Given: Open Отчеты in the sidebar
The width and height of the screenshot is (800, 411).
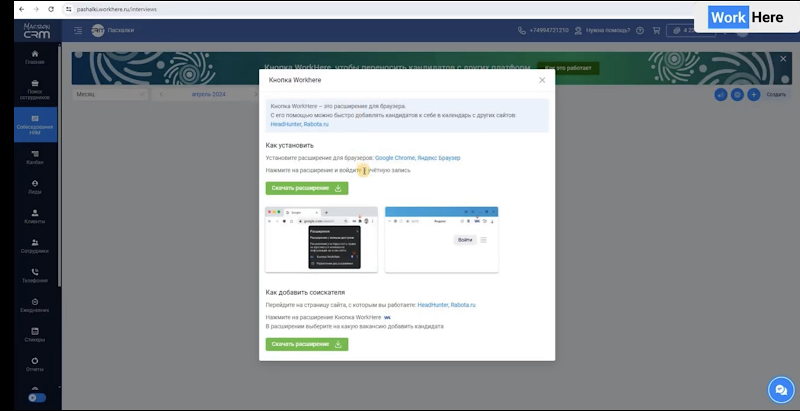Looking at the screenshot, I should pos(35,364).
